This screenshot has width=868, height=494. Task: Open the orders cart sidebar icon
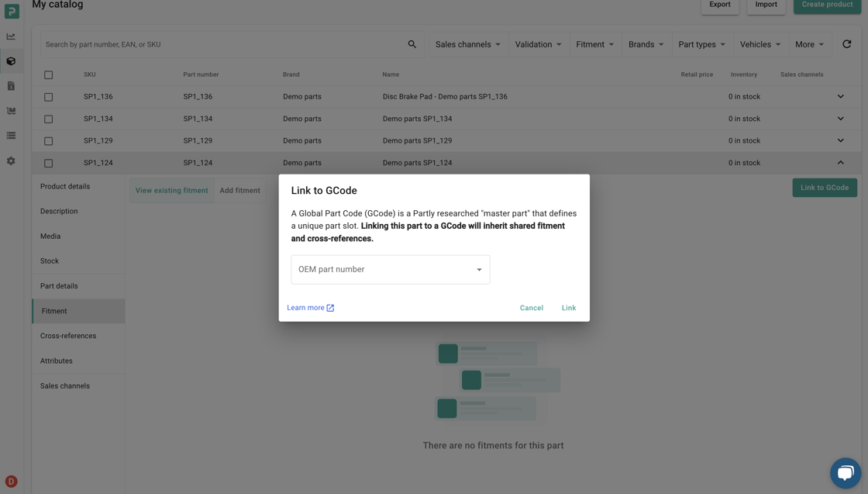tap(11, 111)
